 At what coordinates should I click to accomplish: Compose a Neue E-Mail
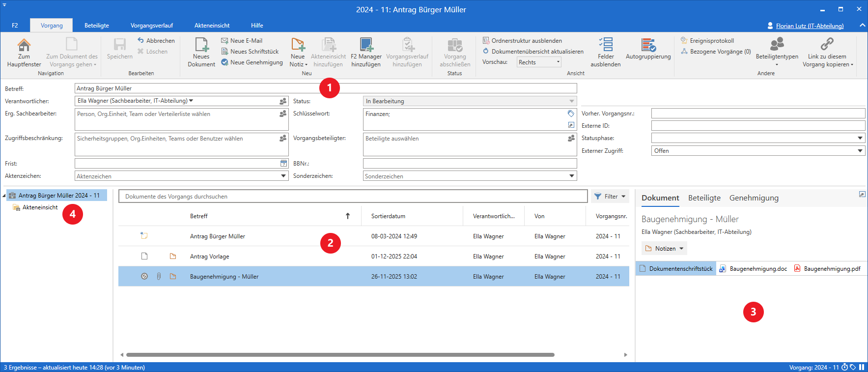(x=242, y=41)
